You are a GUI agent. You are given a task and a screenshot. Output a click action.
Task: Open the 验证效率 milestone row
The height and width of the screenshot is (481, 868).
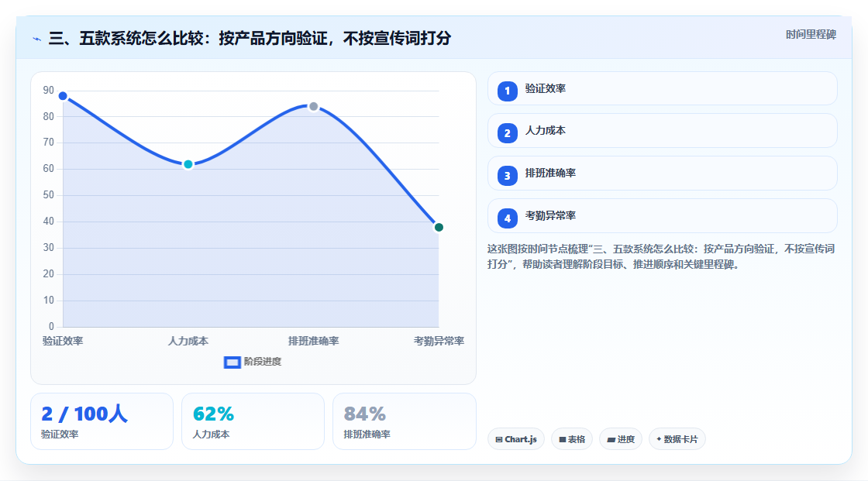(662, 88)
